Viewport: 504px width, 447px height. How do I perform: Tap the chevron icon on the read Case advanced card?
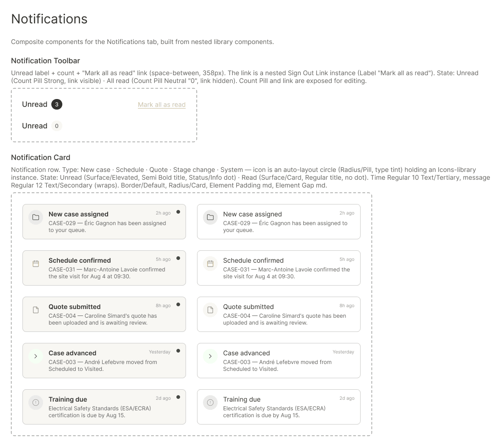pos(210,356)
